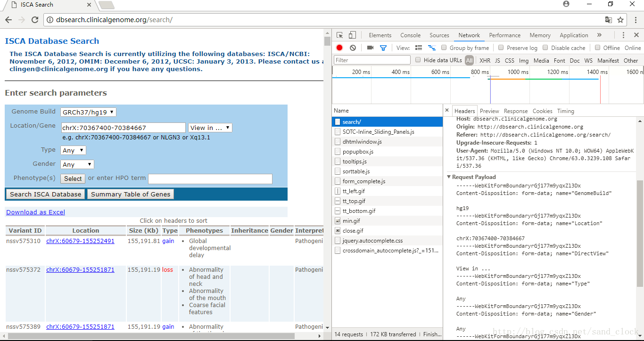This screenshot has width=644, height=341.
Task: Click the Location/Gene input field
Action: [124, 128]
